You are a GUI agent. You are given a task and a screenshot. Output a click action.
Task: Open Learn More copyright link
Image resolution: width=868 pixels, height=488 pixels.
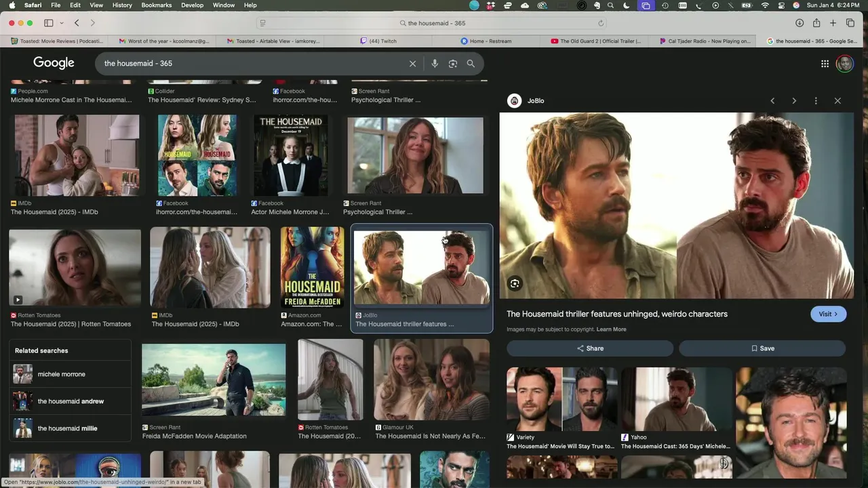click(611, 329)
